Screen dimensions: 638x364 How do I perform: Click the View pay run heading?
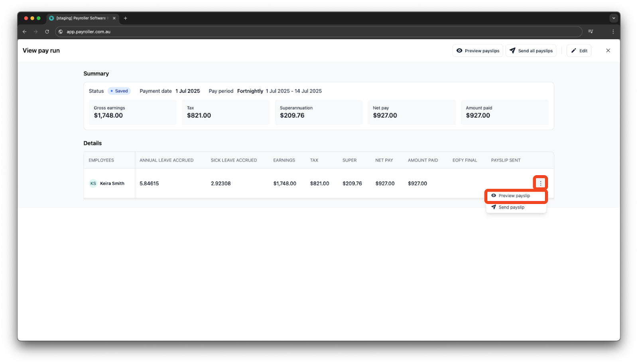click(x=41, y=51)
